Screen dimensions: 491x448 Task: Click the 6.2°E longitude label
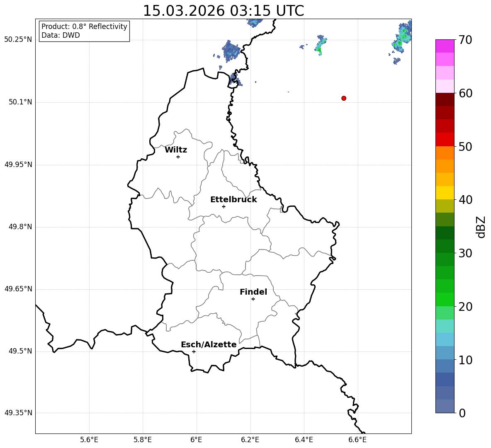250,440
